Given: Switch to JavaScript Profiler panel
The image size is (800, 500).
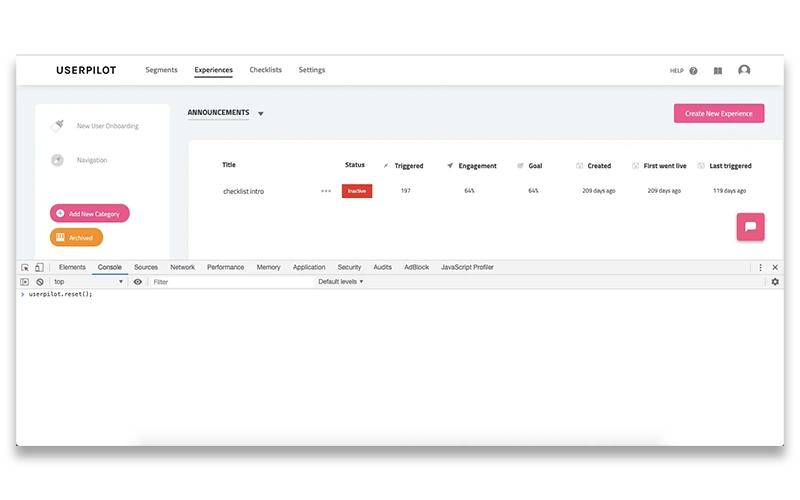Looking at the screenshot, I should (467, 267).
